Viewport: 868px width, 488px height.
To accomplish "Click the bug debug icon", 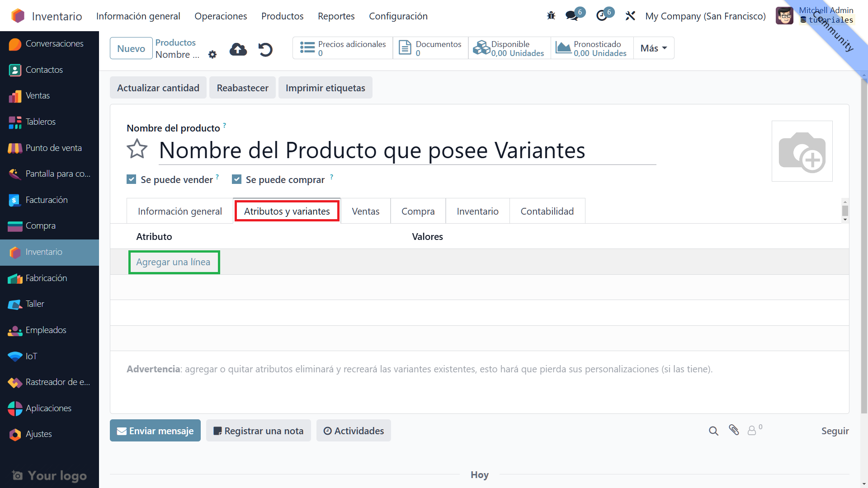I will point(551,16).
